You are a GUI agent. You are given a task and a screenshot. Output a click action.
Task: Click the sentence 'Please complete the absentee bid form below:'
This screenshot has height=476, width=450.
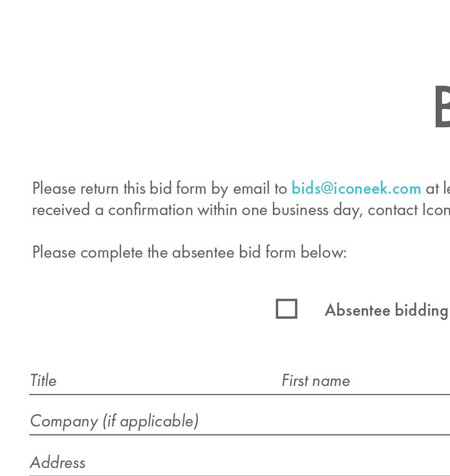[x=189, y=252]
